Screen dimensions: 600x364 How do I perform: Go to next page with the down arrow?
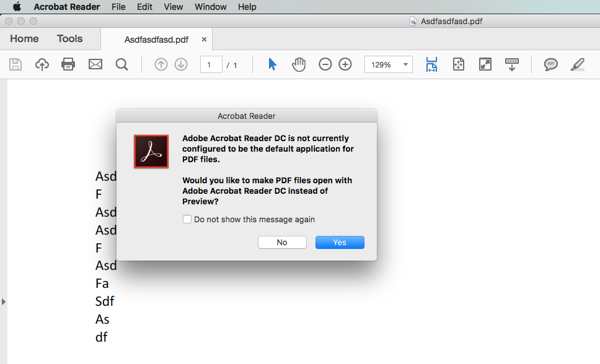[x=181, y=64]
